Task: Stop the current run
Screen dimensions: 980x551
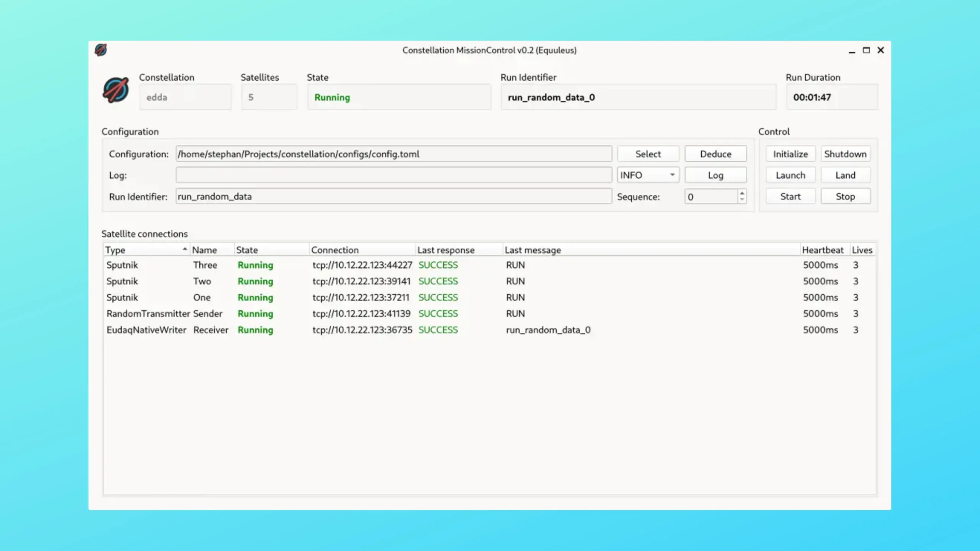Action: coord(845,196)
